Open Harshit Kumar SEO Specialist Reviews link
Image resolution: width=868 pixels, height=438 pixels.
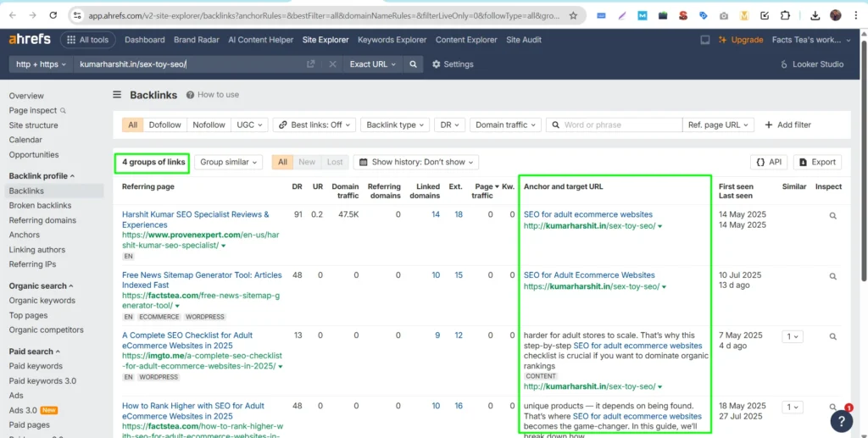pyautogui.click(x=196, y=219)
